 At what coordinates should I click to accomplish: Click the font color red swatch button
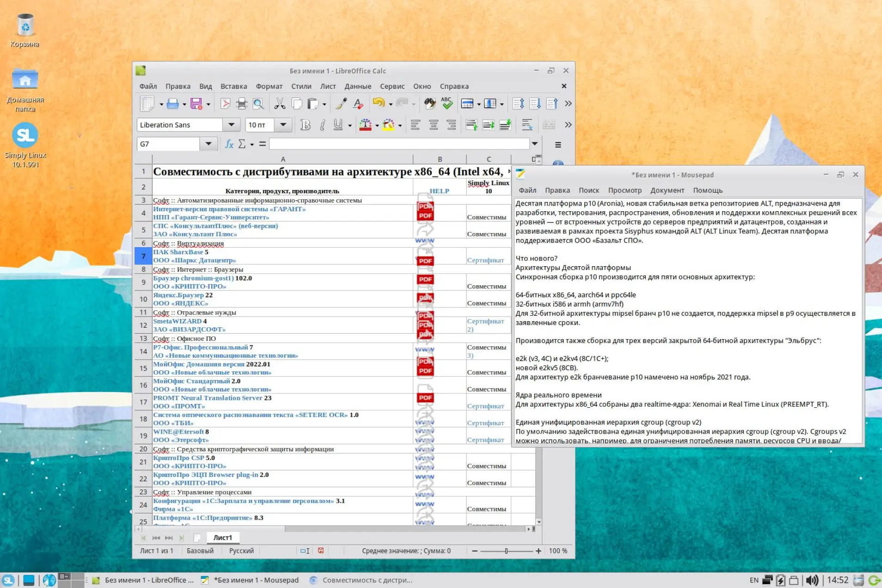coord(365,125)
